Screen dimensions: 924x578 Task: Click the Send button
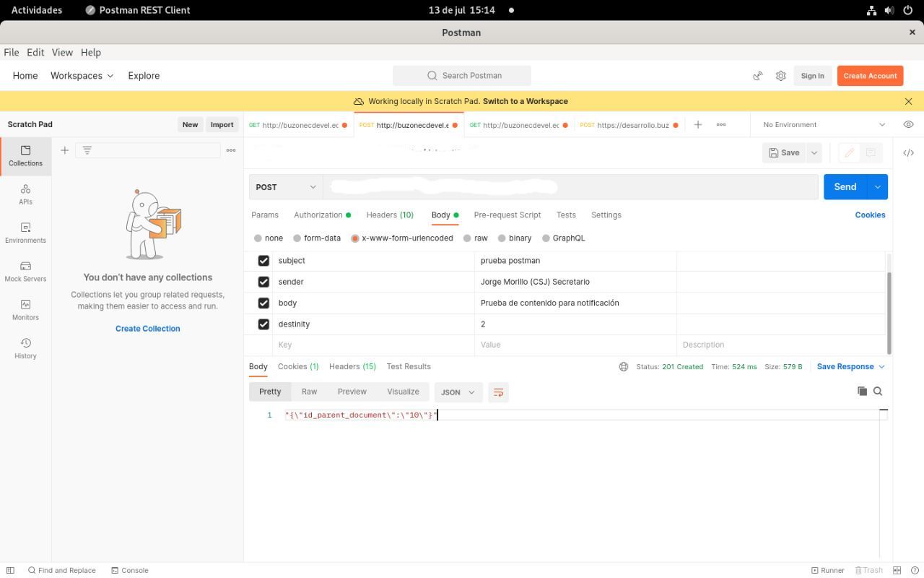(845, 187)
